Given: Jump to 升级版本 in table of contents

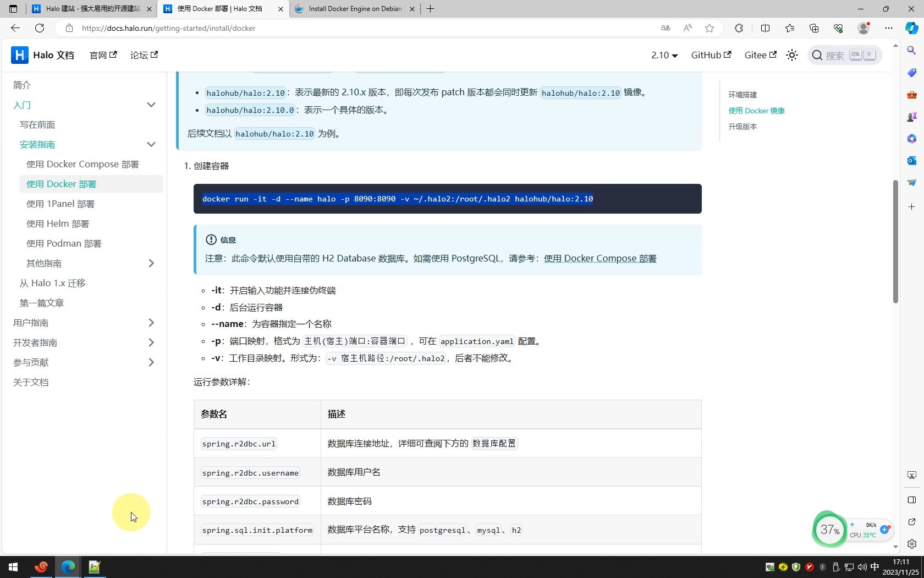Looking at the screenshot, I should click(743, 127).
